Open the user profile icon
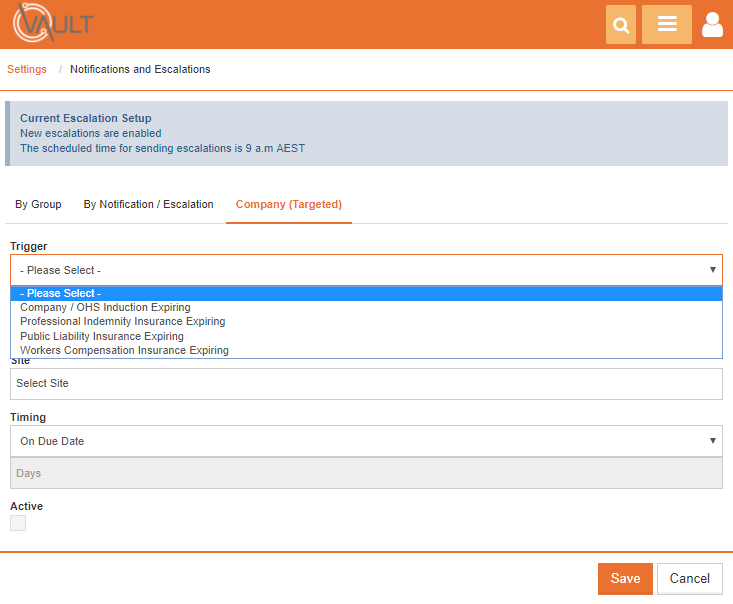The image size is (733, 604). pyautogui.click(x=712, y=24)
